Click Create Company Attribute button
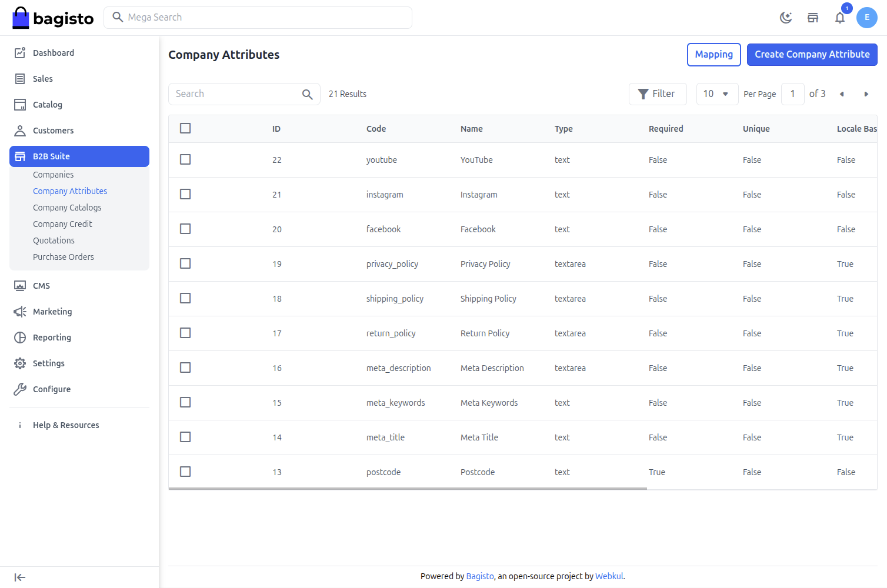 click(x=812, y=55)
